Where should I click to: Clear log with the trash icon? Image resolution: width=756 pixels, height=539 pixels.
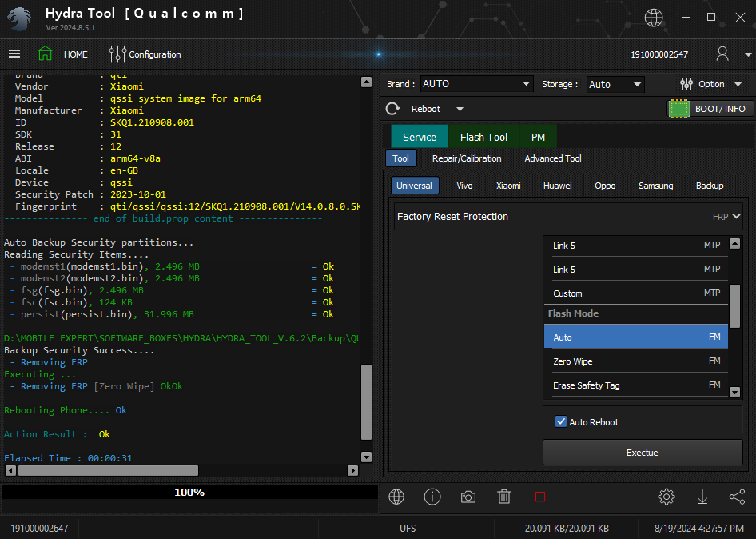[x=504, y=497]
